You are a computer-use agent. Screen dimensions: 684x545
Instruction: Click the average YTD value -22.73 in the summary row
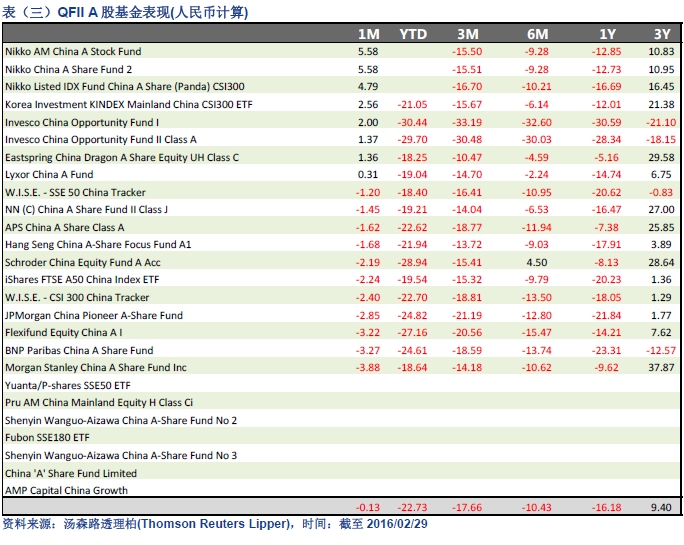[x=412, y=507]
